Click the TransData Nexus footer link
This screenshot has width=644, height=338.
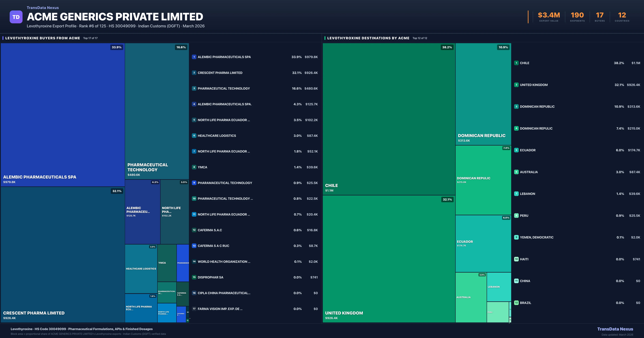[x=615, y=329]
